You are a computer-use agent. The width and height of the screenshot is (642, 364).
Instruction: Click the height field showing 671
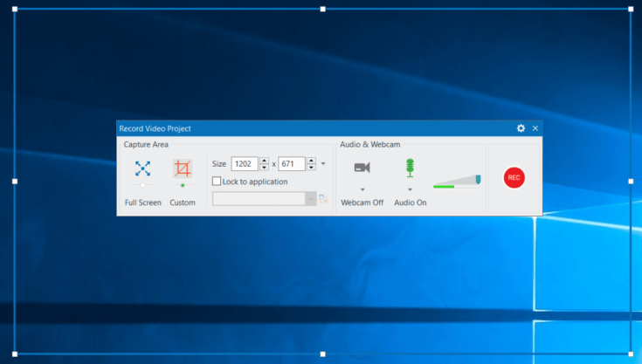291,163
